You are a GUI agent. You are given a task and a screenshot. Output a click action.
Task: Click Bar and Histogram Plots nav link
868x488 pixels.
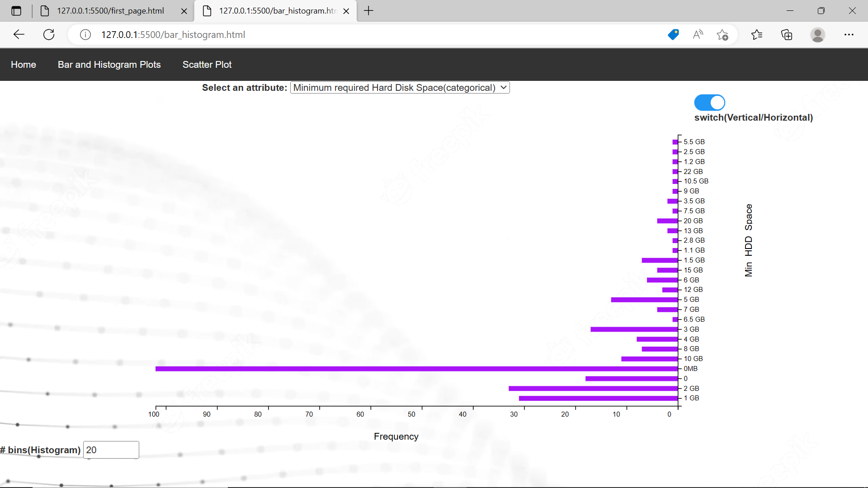(x=109, y=65)
